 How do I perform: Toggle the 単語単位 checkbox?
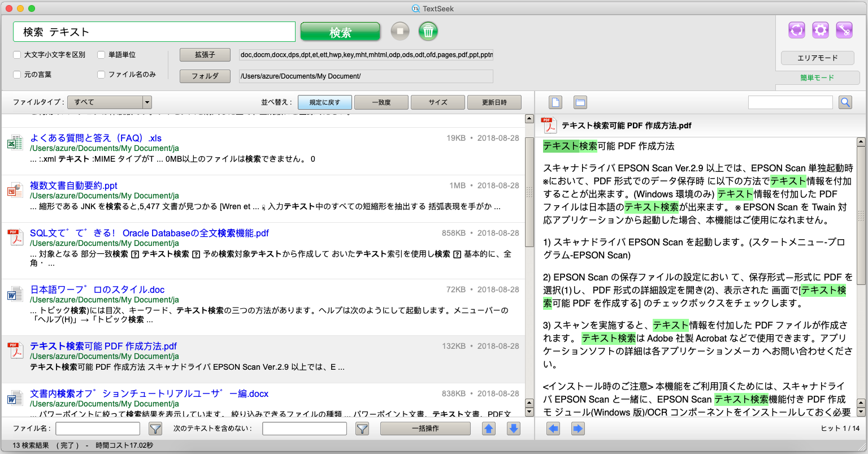[101, 55]
